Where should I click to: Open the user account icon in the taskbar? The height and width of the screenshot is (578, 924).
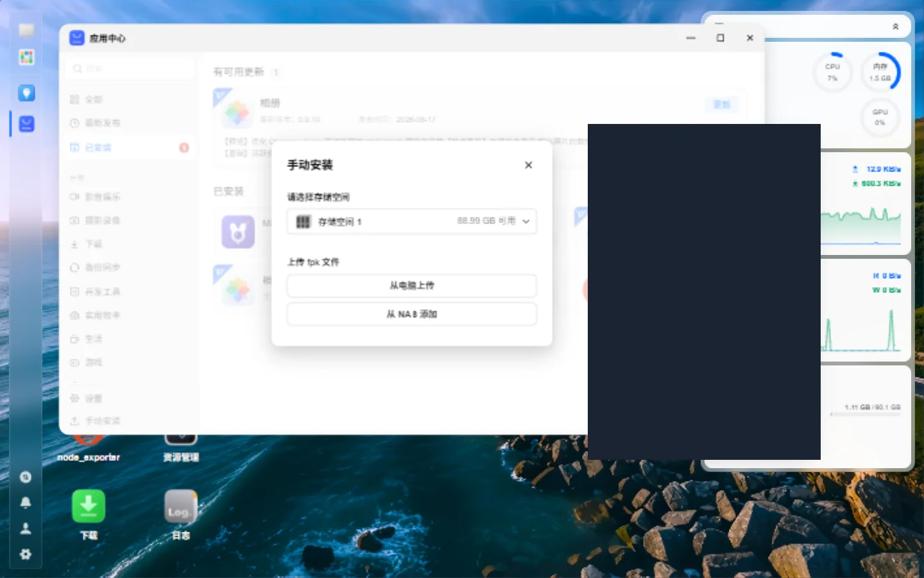(26, 529)
